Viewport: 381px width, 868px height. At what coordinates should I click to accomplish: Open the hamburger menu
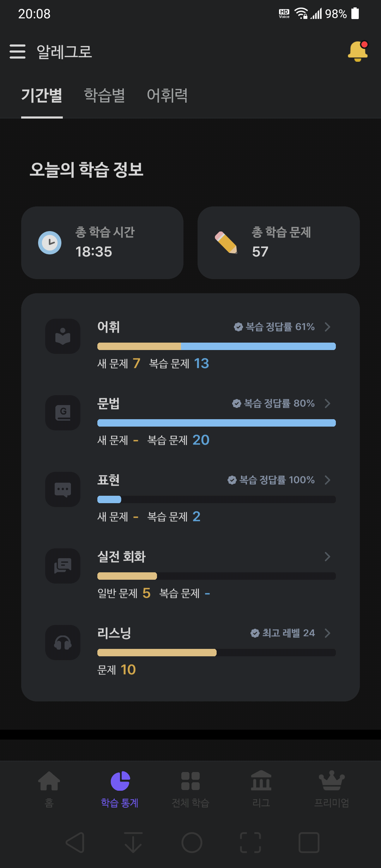pyautogui.click(x=17, y=52)
